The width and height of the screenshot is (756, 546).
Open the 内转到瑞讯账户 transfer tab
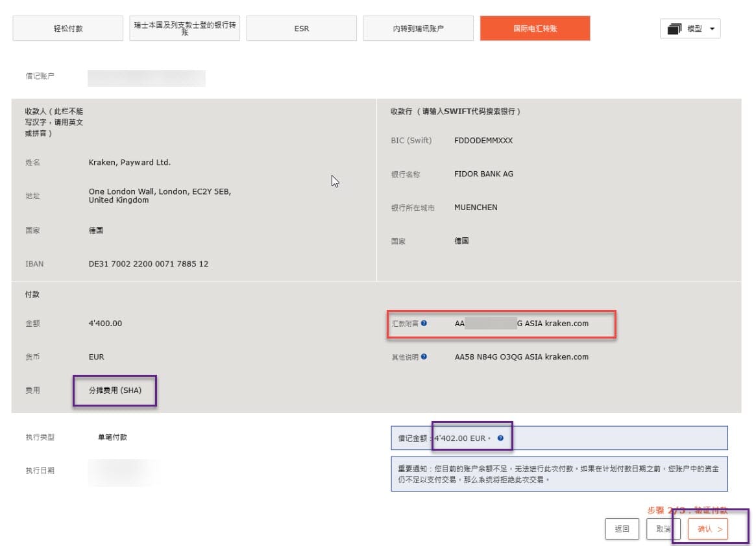(x=418, y=28)
